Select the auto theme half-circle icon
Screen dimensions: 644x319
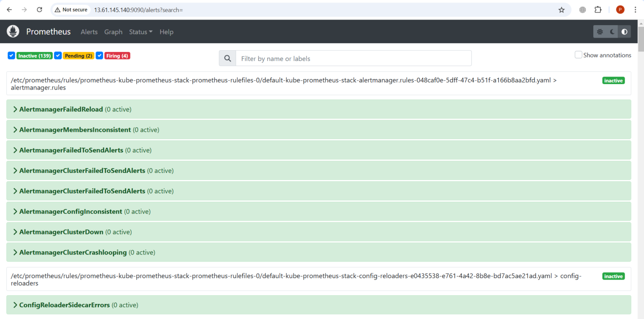click(624, 31)
